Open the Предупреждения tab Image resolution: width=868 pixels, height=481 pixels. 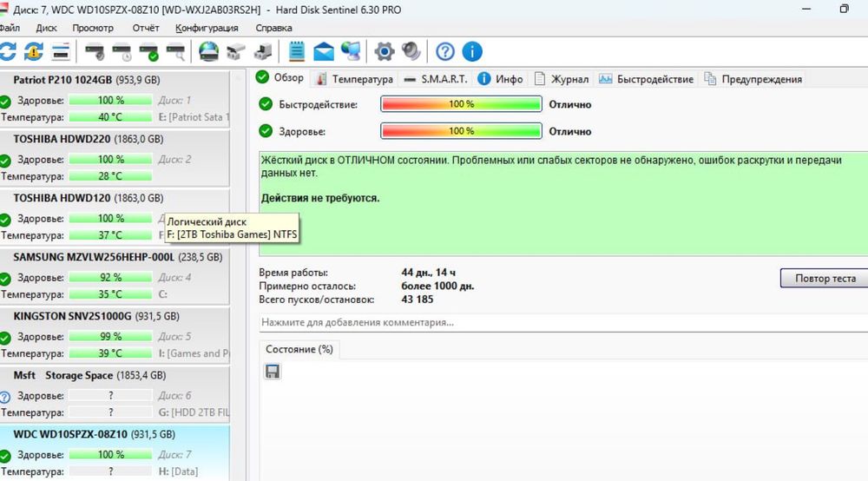click(753, 79)
